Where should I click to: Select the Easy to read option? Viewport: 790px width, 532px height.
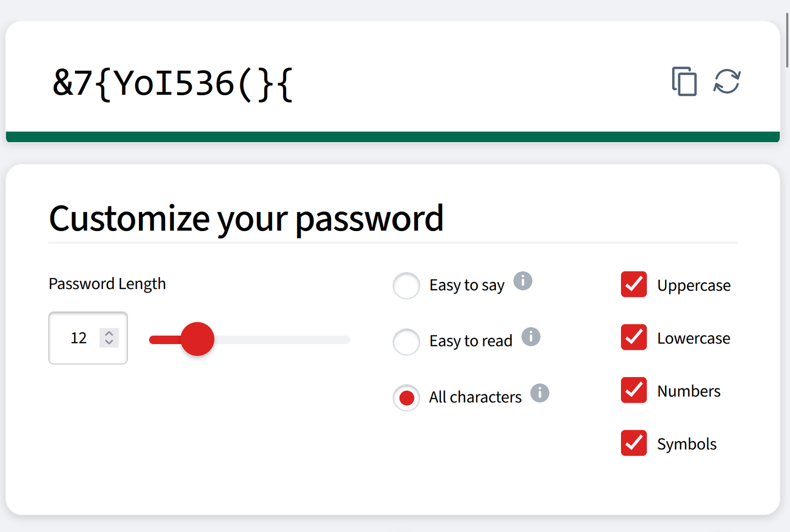coord(406,342)
